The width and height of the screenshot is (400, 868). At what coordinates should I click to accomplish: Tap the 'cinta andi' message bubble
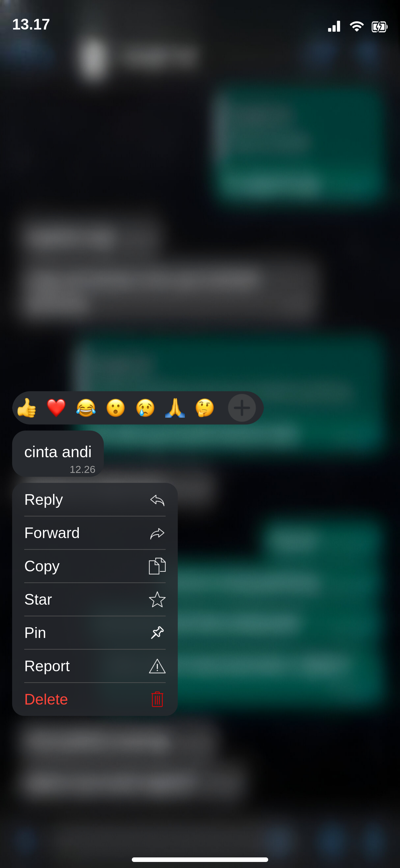coord(58,454)
